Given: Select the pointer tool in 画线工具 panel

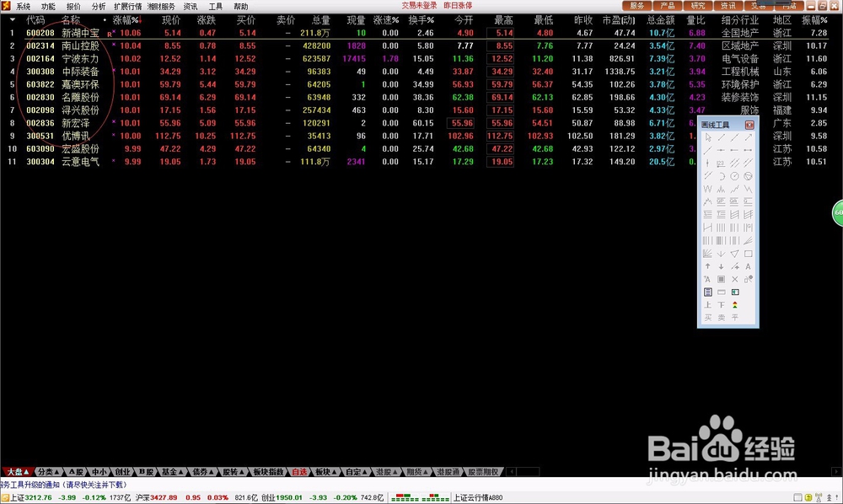Looking at the screenshot, I should tap(707, 137).
